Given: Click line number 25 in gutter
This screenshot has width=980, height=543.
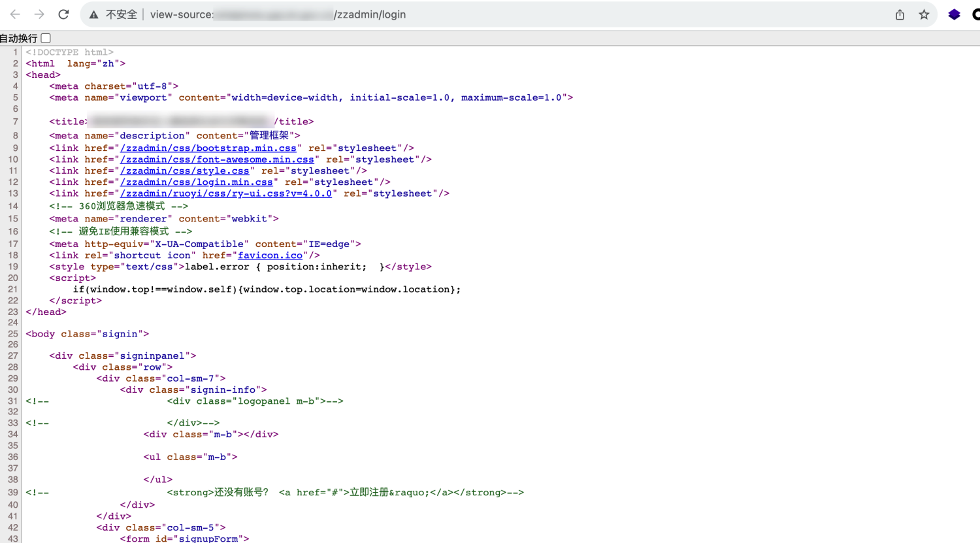Looking at the screenshot, I should click(x=12, y=334).
